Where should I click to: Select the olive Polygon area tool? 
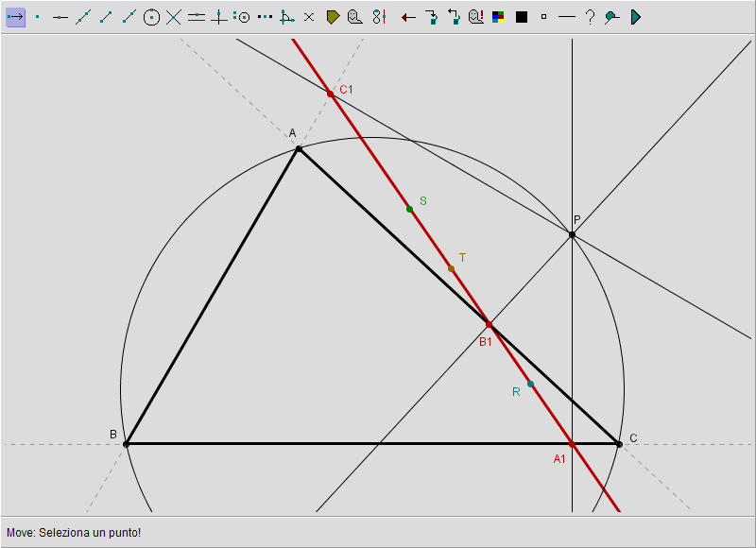click(x=333, y=17)
